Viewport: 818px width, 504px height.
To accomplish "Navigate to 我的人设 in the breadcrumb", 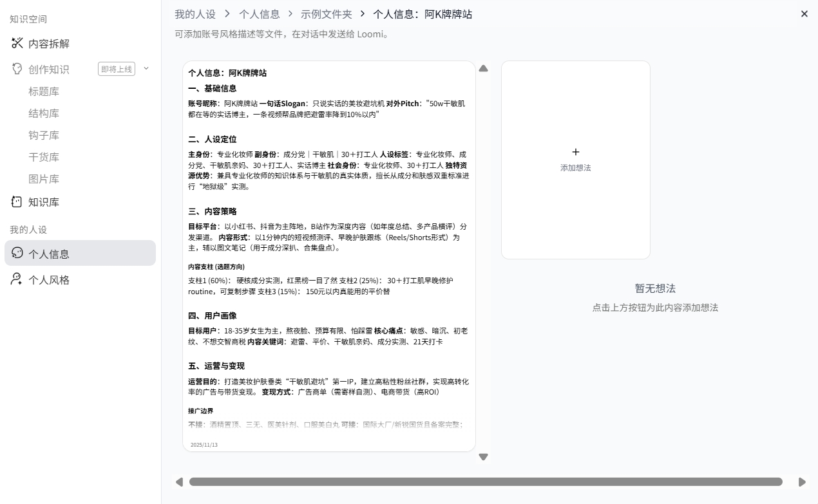I will (x=195, y=14).
